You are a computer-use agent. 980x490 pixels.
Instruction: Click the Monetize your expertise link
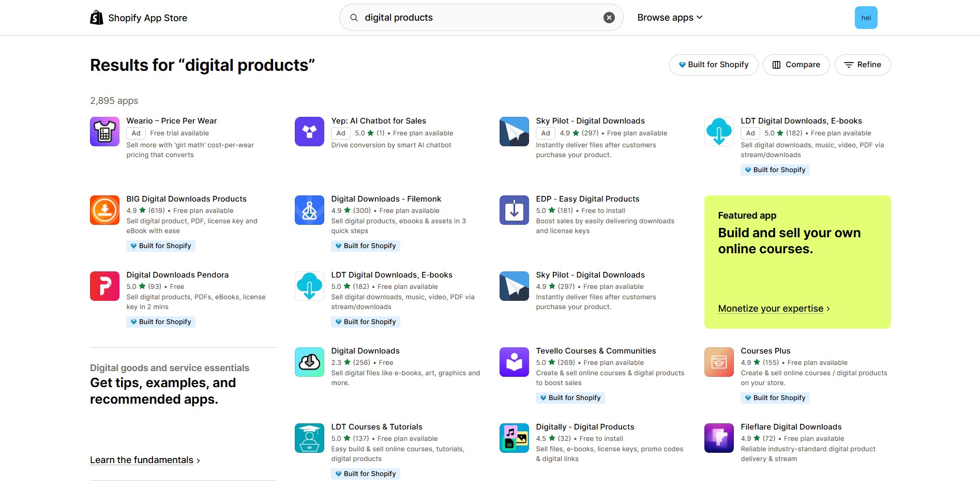point(770,308)
